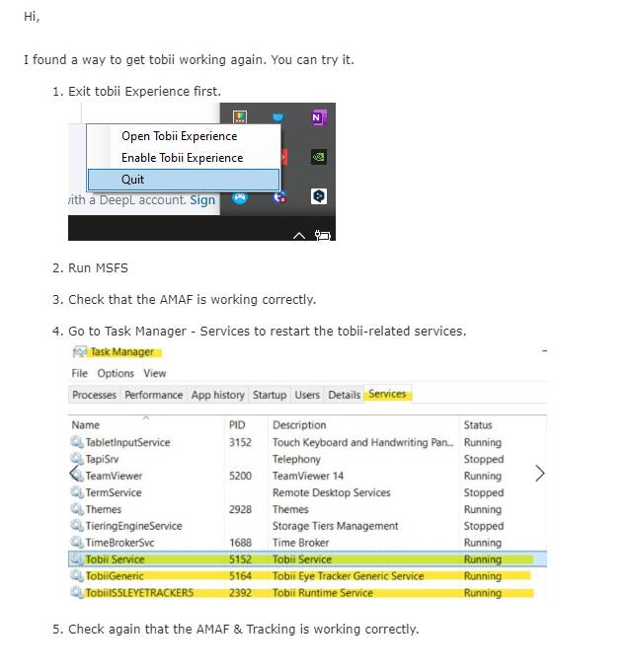Click the Task Manager title icon
The width and height of the screenshot is (632, 672).
pyautogui.click(x=80, y=352)
